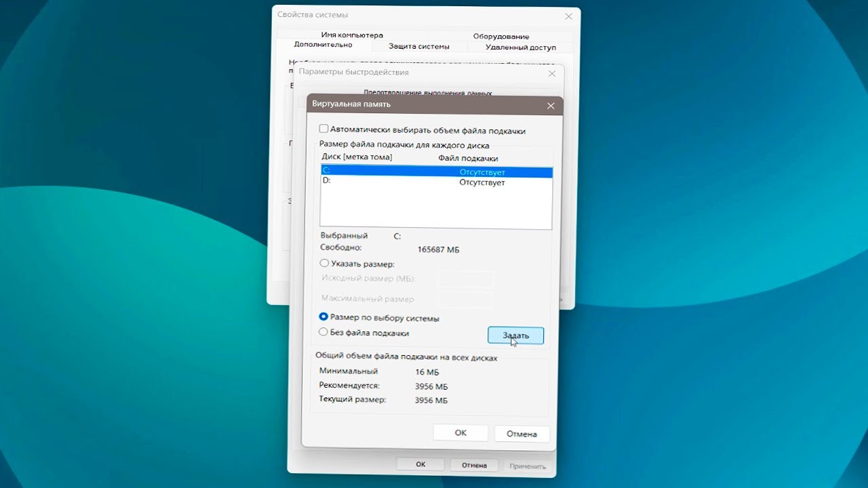Image resolution: width=868 pixels, height=488 pixels.
Task: Click 'Отсутствует' value in drive D: row
Action: coord(482,182)
